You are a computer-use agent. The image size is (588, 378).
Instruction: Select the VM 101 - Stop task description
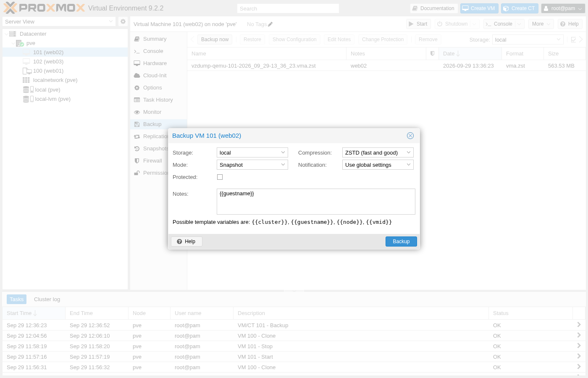(x=255, y=346)
